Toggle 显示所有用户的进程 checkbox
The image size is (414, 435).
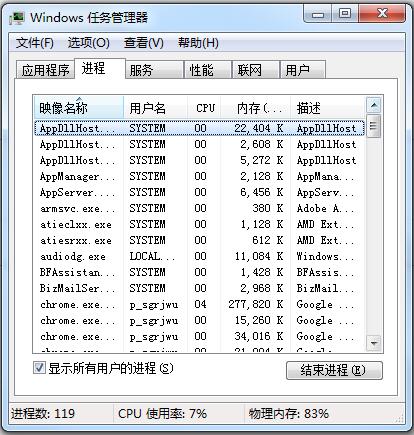39,368
